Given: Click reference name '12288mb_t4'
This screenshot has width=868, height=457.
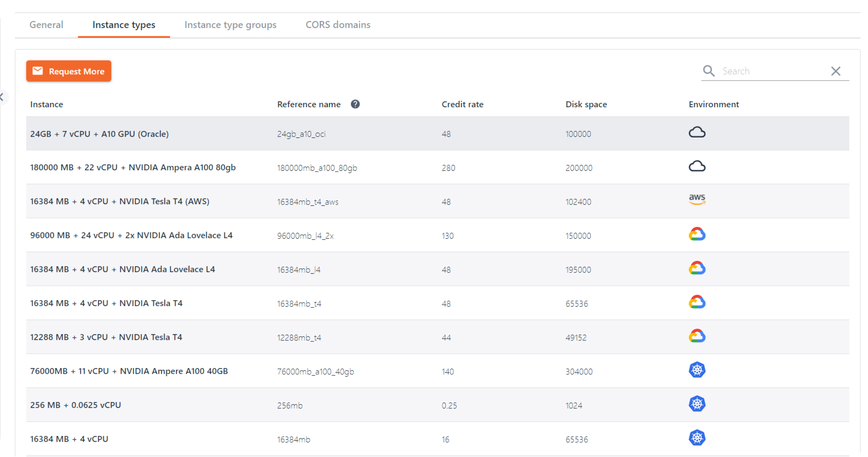Looking at the screenshot, I should pos(299,338).
